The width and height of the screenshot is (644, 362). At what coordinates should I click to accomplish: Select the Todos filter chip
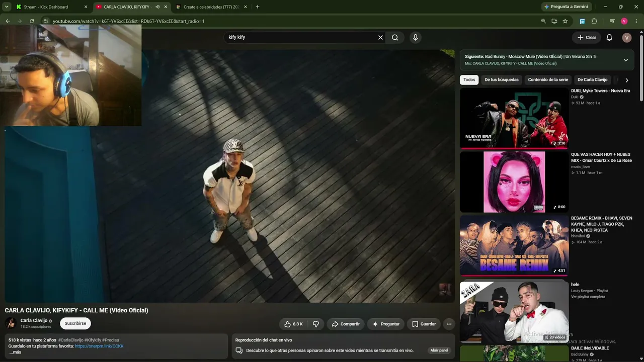click(469, 80)
